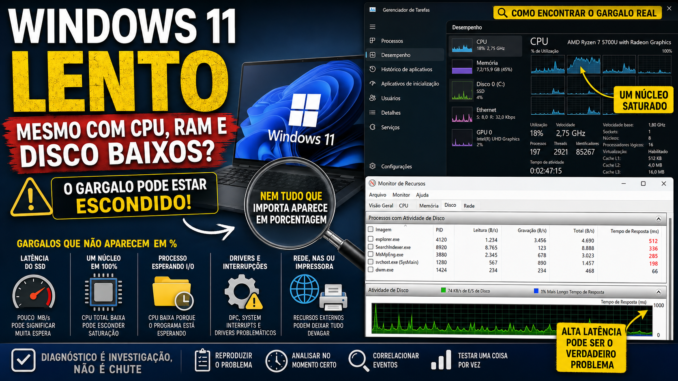Viewport: 678px width, 381px height.
Task: Switch to the Visão Geral tab
Action: click(381, 206)
